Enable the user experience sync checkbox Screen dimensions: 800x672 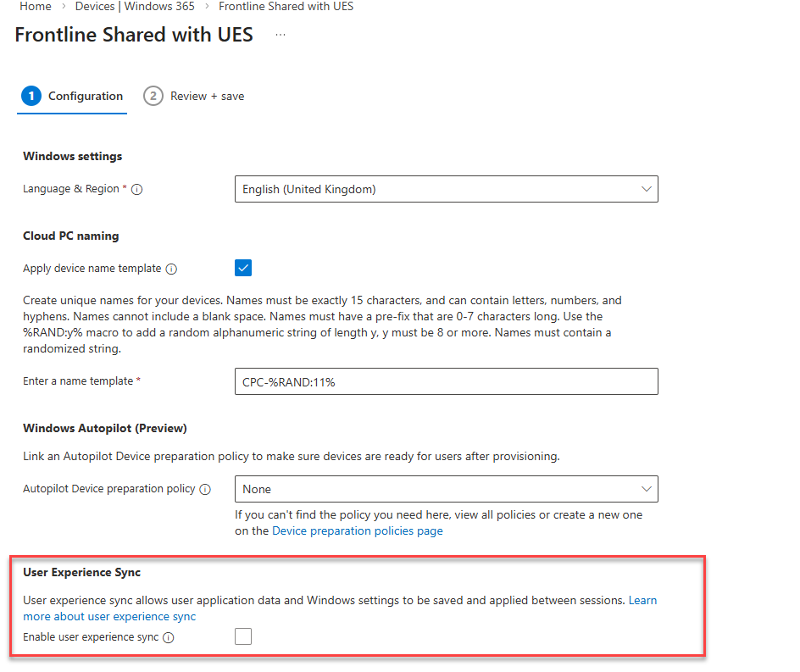click(243, 637)
